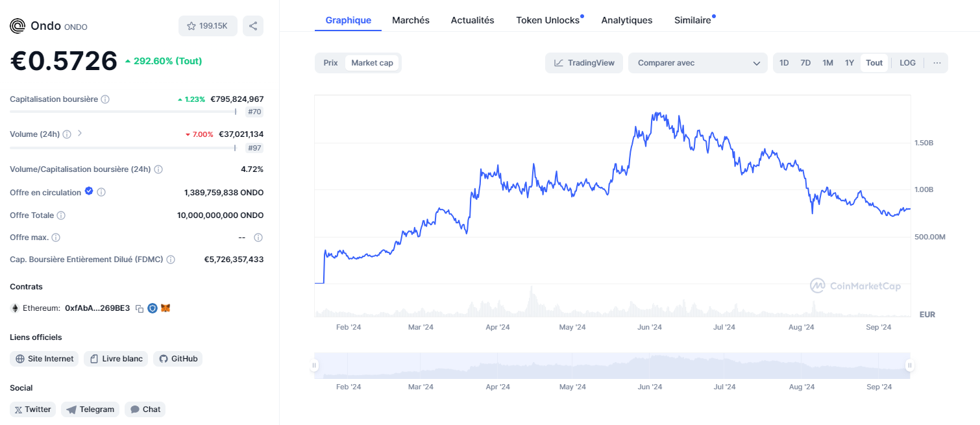Show info icon for Offre Totale
980x425 pixels.
pos(61,215)
